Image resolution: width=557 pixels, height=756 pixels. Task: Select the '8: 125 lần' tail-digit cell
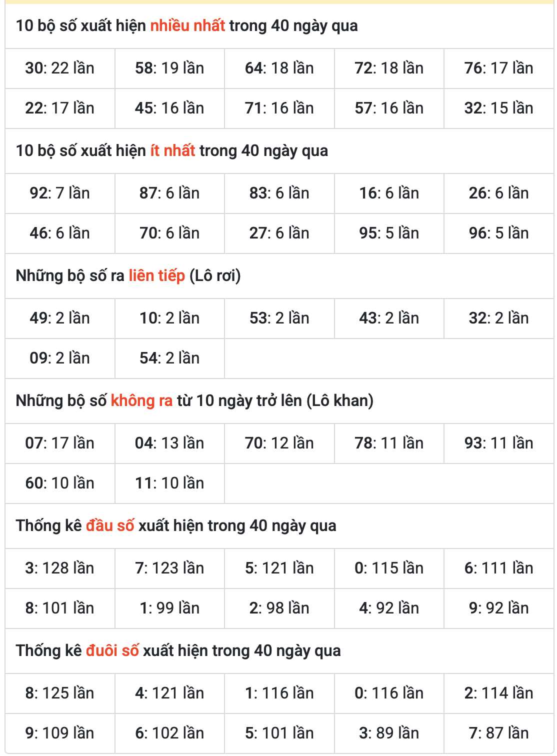tap(60, 693)
